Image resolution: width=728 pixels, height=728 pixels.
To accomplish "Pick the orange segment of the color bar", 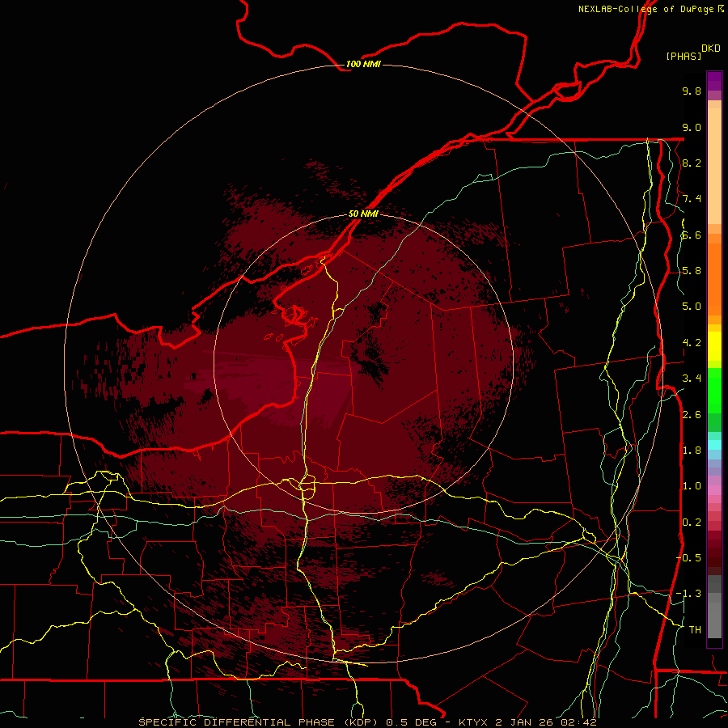I will [714, 280].
